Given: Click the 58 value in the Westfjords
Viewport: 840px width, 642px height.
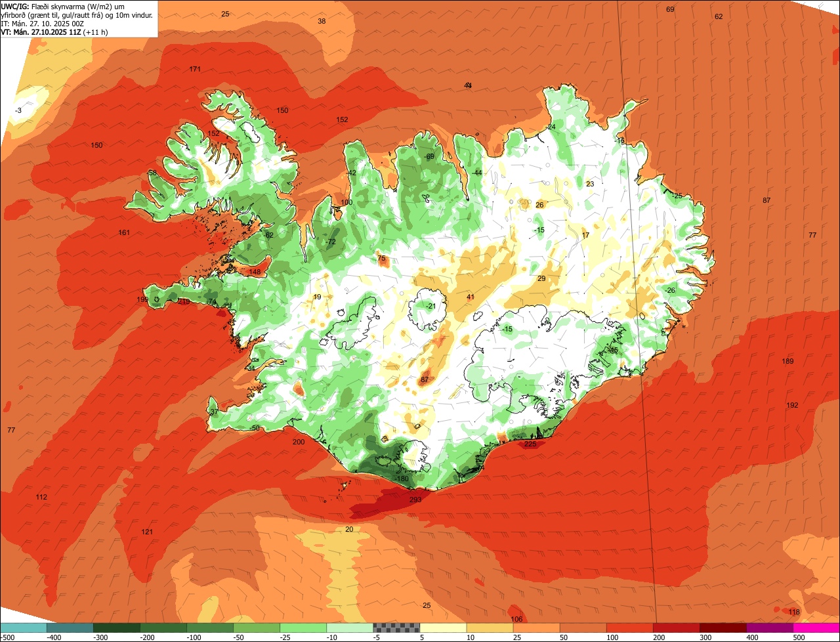Looking at the screenshot, I should coord(152,173).
